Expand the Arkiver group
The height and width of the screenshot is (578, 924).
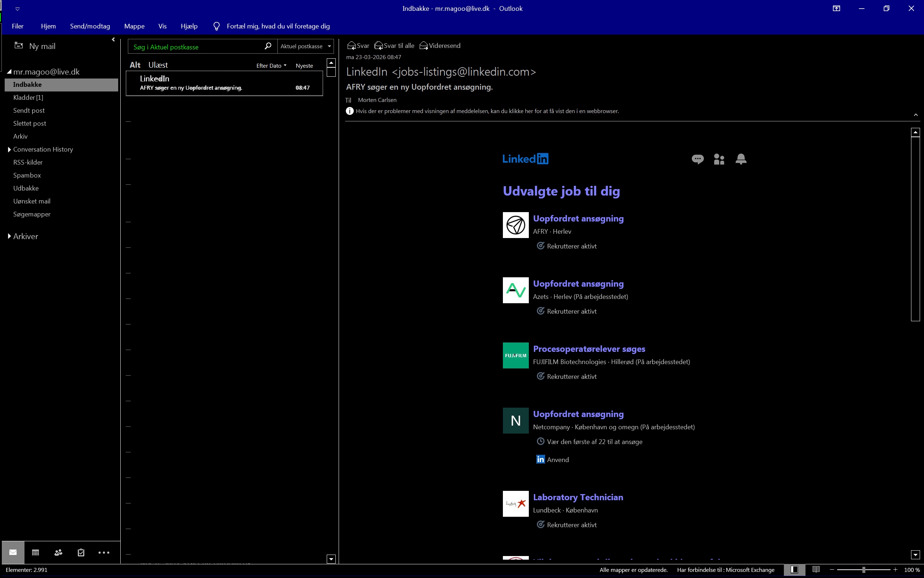click(9, 236)
